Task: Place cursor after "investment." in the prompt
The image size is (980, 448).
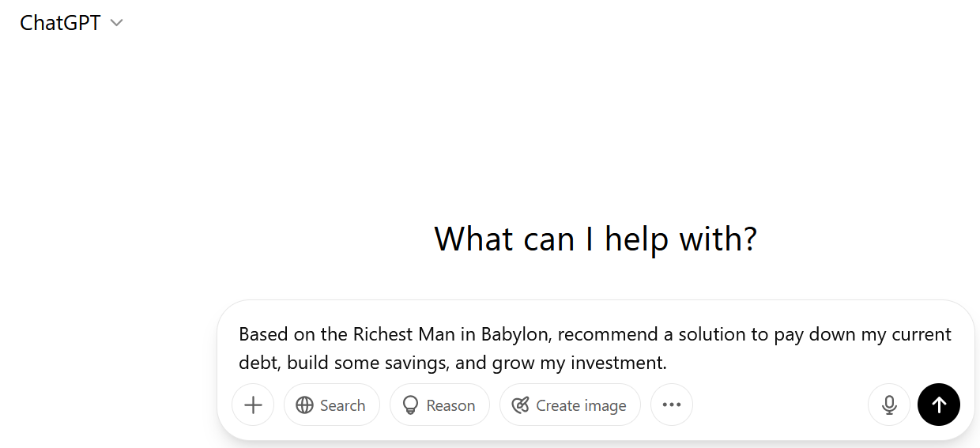Action: click(x=669, y=363)
